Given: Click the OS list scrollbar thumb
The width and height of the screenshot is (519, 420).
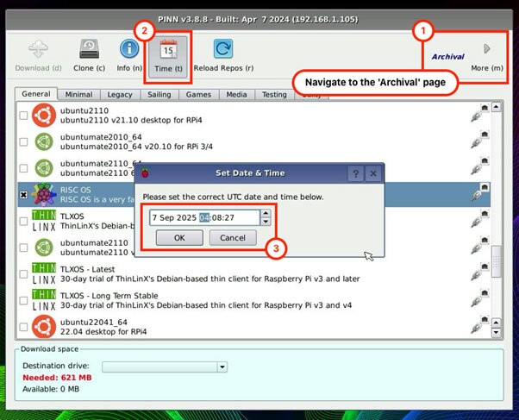Looking at the screenshot, I should 496,261.
